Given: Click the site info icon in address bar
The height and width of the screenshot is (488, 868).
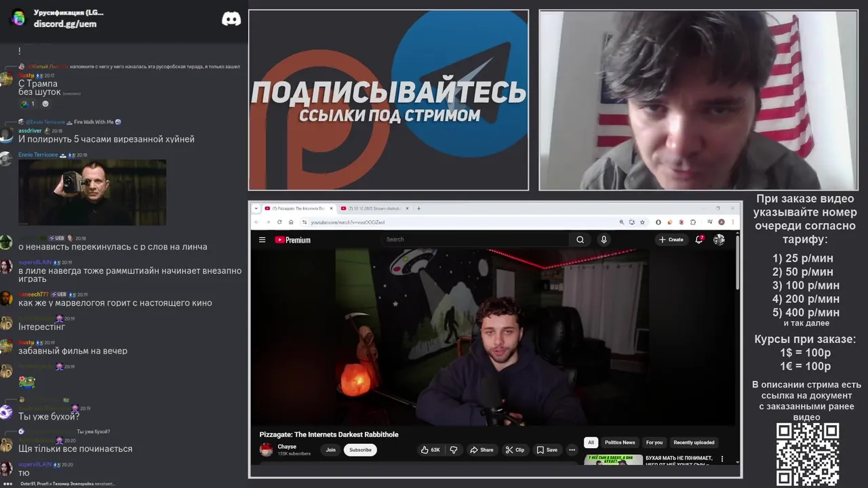Looking at the screenshot, I should tap(304, 222).
